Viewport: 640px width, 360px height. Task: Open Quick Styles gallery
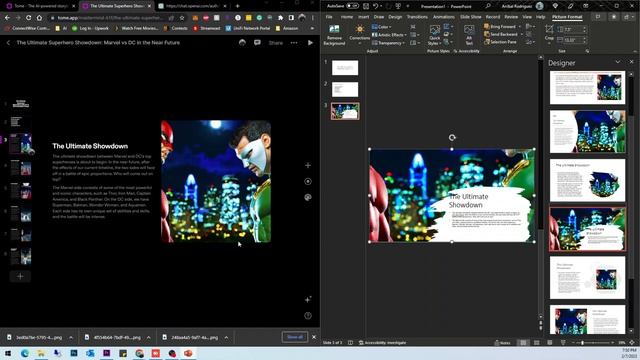[434, 35]
